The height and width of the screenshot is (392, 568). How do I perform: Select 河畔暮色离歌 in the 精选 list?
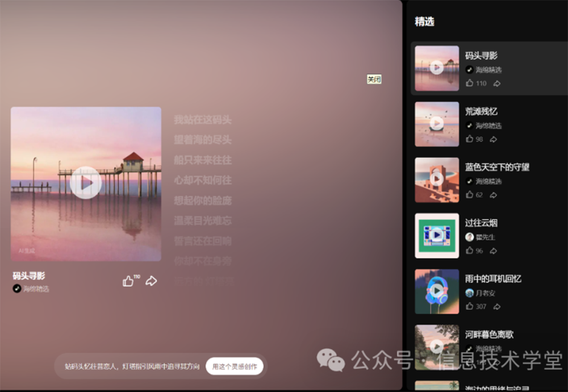click(x=489, y=335)
